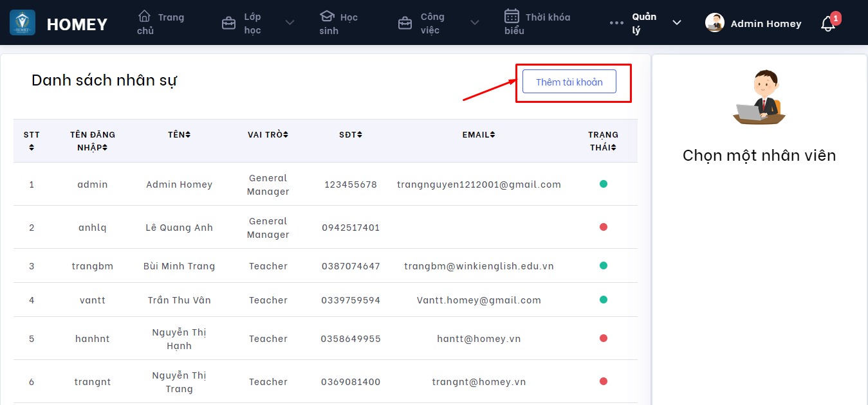The width and height of the screenshot is (868, 405).
Task: Click the Admin Homey avatar picture
Action: (714, 23)
